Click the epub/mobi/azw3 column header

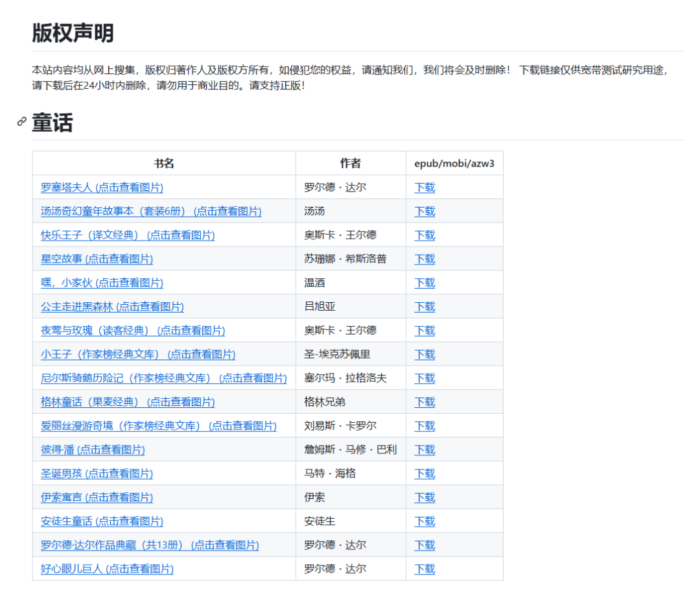pos(455,163)
